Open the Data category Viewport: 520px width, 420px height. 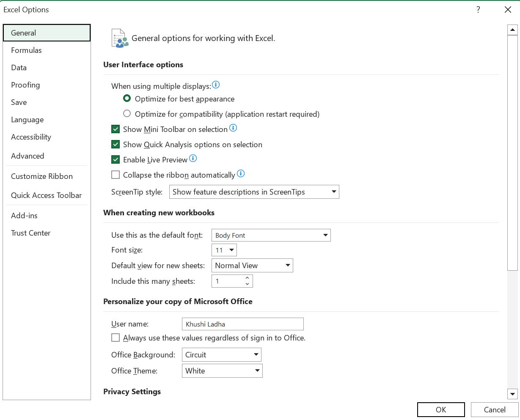tap(47, 67)
